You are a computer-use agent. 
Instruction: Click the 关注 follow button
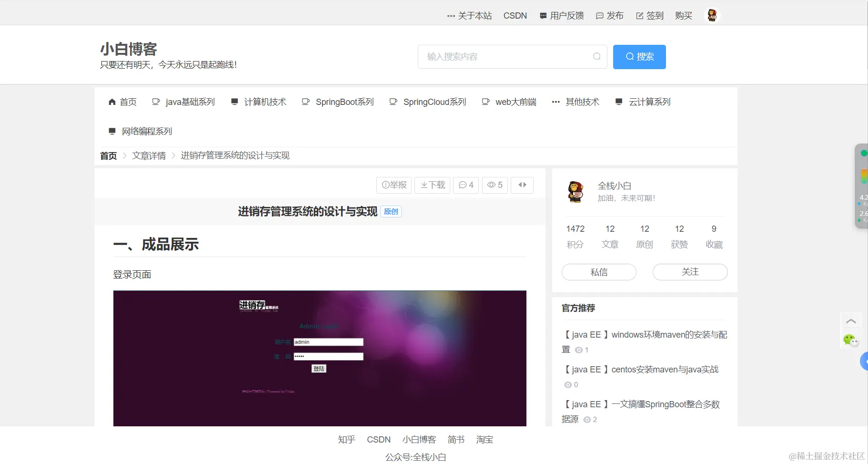(690, 272)
